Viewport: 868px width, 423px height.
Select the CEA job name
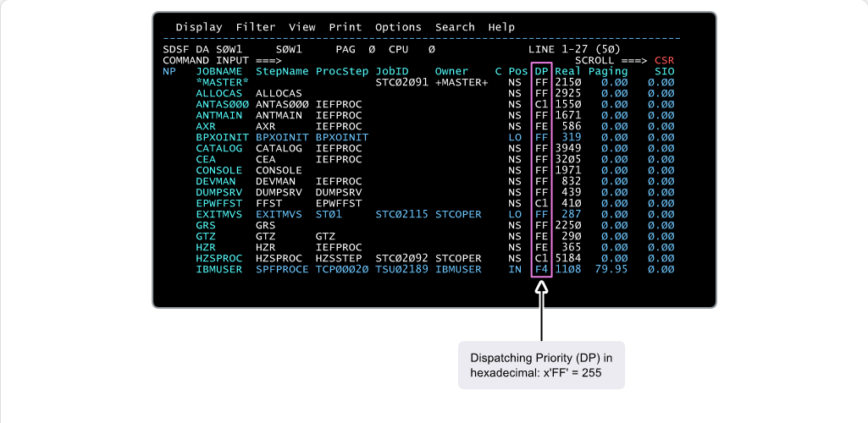click(x=206, y=159)
